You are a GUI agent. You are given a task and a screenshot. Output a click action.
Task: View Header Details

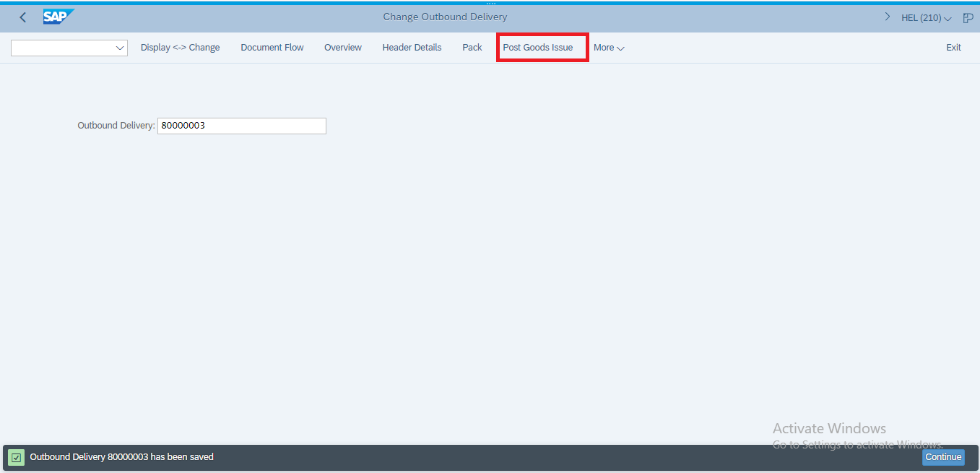(412, 47)
